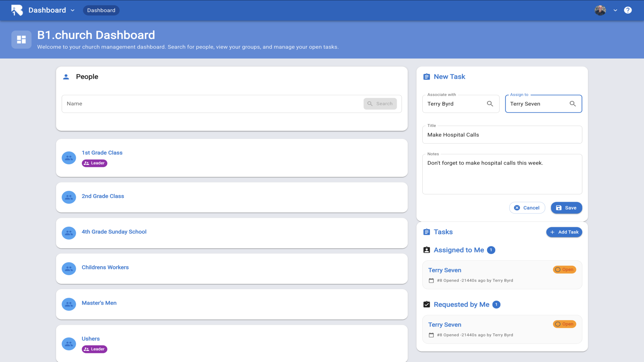Click the magnifier in Associate with field

pos(490,104)
